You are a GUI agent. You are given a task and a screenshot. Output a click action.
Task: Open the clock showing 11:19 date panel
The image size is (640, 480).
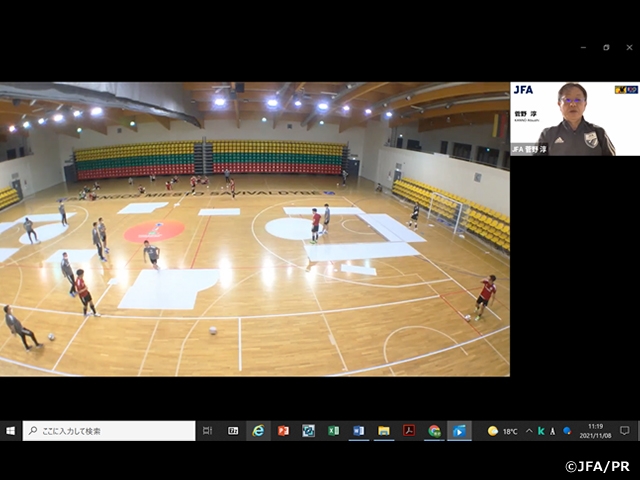click(599, 431)
